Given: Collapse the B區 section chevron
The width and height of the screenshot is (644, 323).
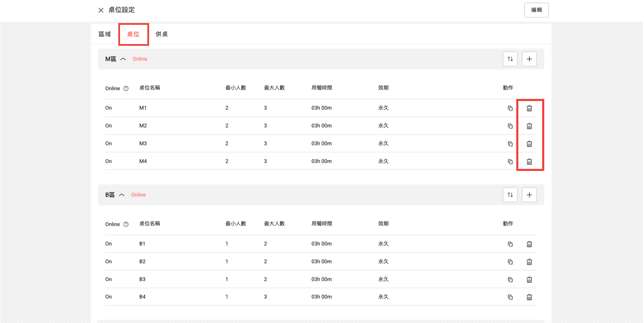Looking at the screenshot, I should pos(121,195).
